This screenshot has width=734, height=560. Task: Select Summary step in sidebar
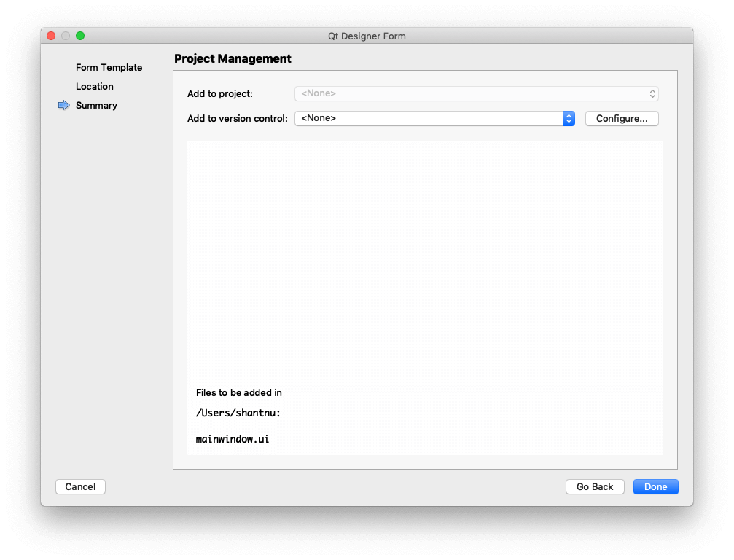pyautogui.click(x=96, y=105)
